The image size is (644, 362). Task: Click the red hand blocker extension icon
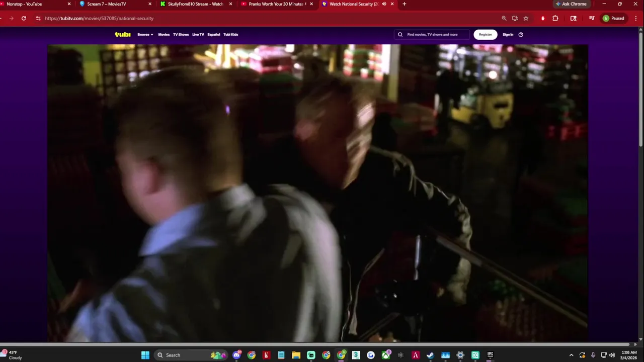[x=542, y=18]
